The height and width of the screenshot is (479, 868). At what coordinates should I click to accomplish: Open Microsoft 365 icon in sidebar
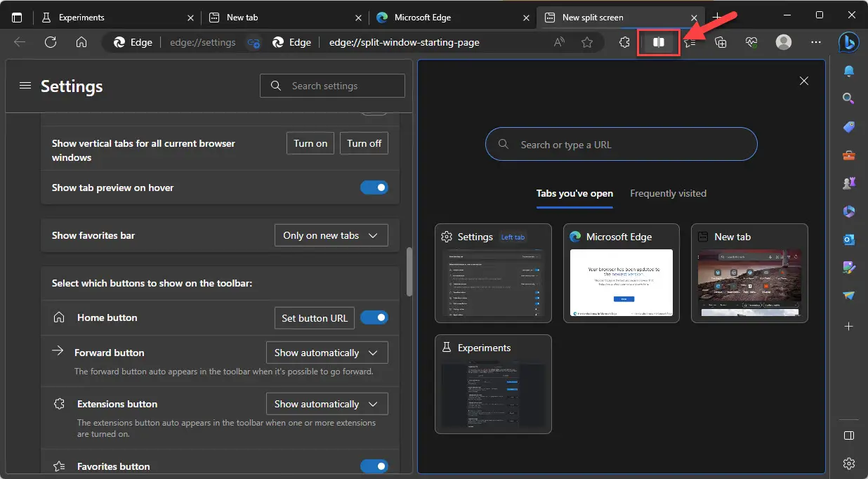849,211
